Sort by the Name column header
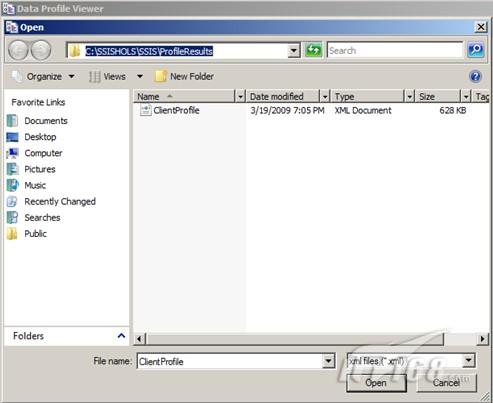493x403 pixels. coord(184,97)
